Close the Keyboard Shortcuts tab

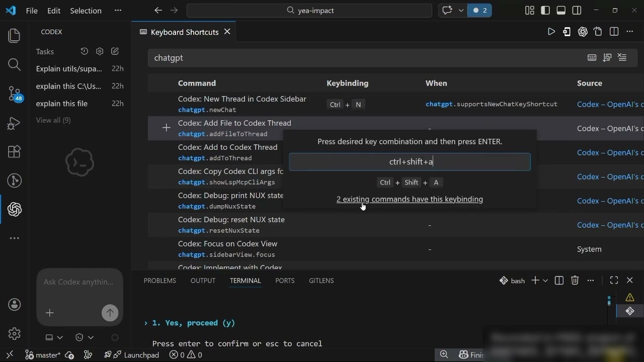point(227,32)
